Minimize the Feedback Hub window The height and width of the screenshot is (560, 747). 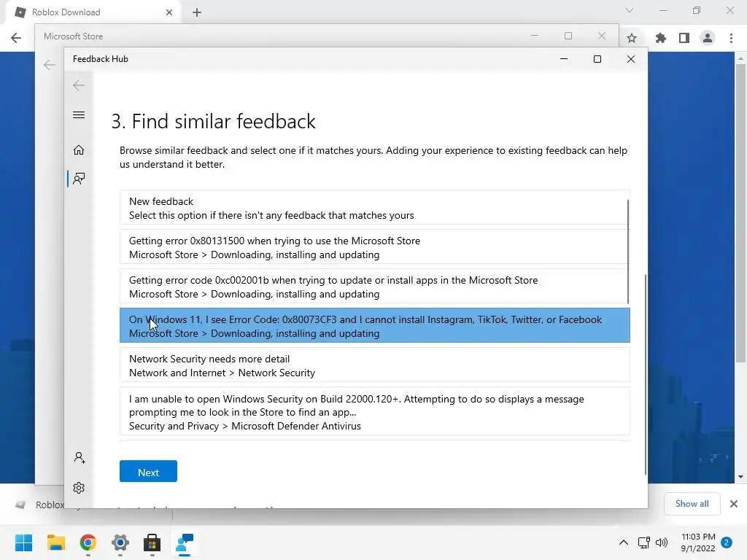[x=564, y=59]
